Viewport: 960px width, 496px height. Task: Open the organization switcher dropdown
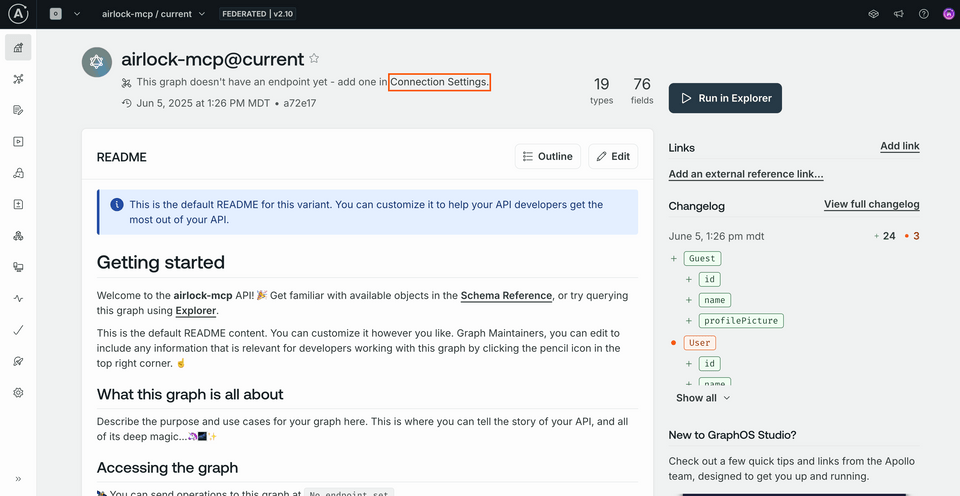64,14
